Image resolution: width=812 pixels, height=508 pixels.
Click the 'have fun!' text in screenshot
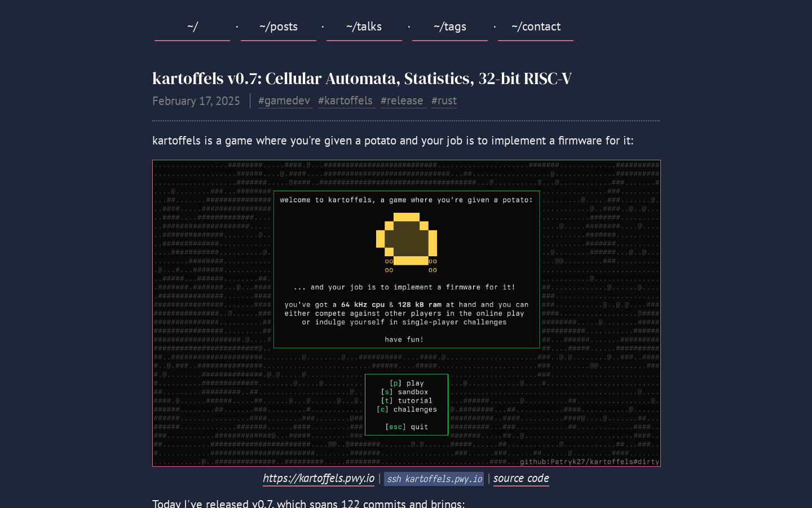tap(404, 339)
